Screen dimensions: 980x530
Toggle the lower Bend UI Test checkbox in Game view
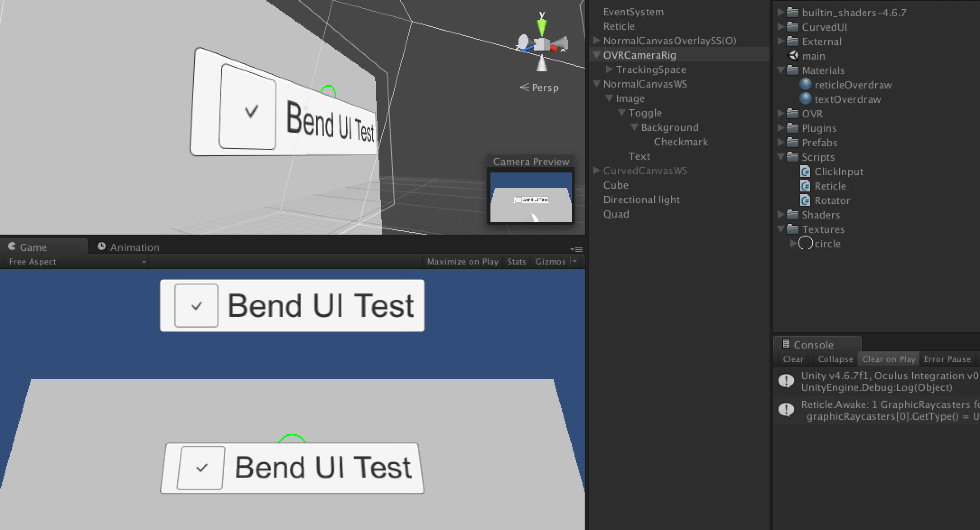coord(201,468)
